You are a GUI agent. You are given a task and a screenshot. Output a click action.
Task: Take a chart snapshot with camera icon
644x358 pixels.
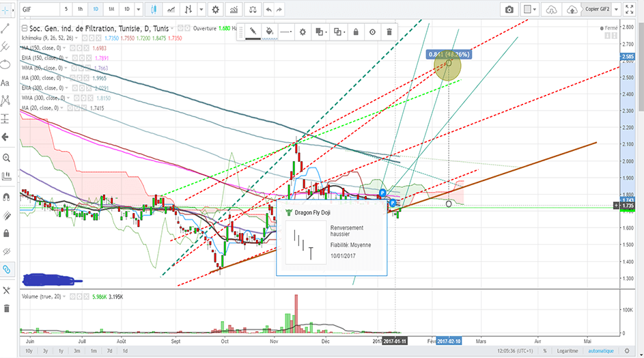pos(509,9)
